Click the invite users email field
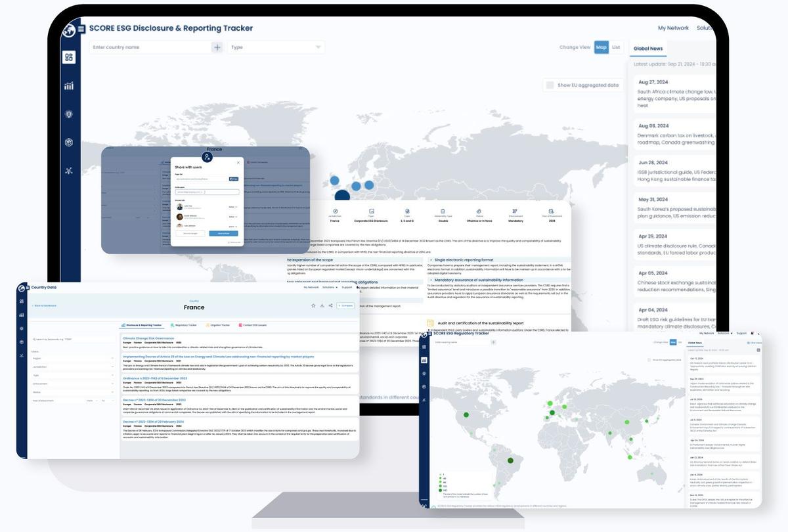Image resolution: width=788 pixels, height=532 pixels. coord(207,192)
